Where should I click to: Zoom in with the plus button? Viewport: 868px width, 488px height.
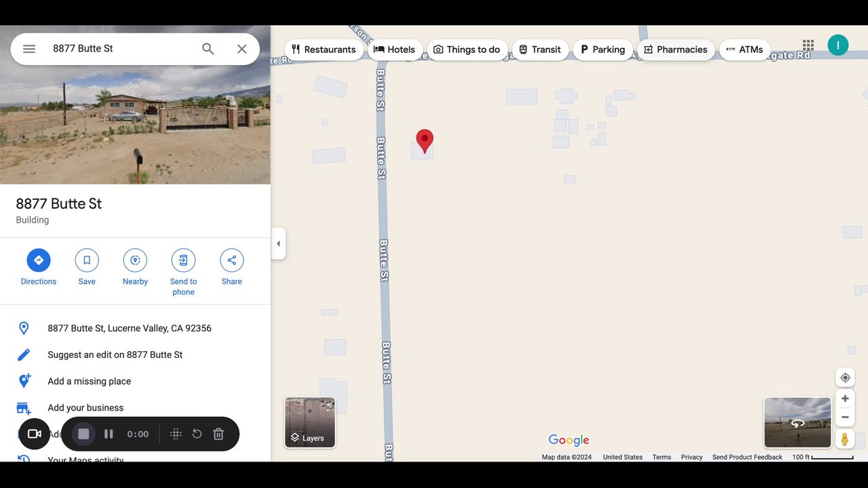[x=845, y=399]
